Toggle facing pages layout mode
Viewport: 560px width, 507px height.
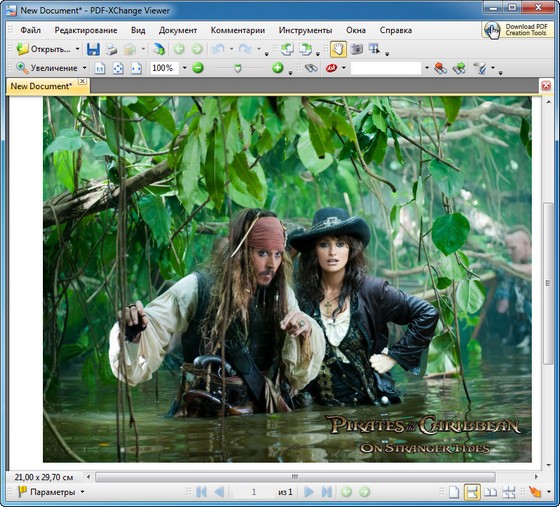coord(490,492)
